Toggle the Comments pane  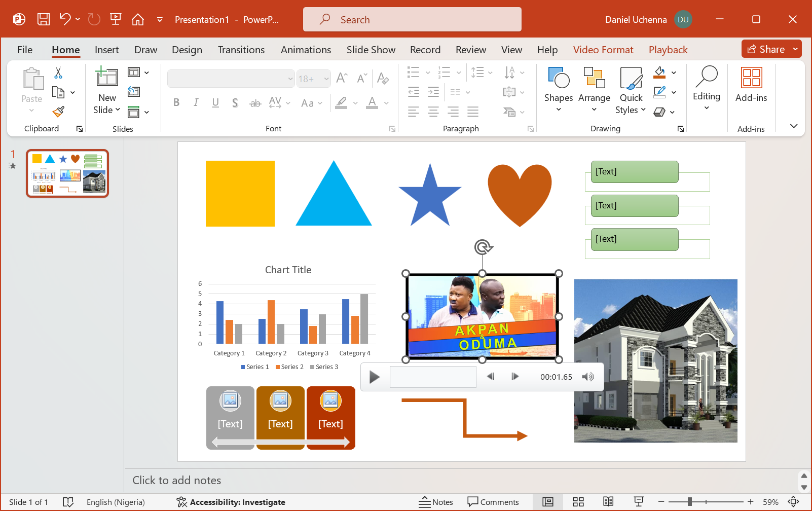coord(493,502)
